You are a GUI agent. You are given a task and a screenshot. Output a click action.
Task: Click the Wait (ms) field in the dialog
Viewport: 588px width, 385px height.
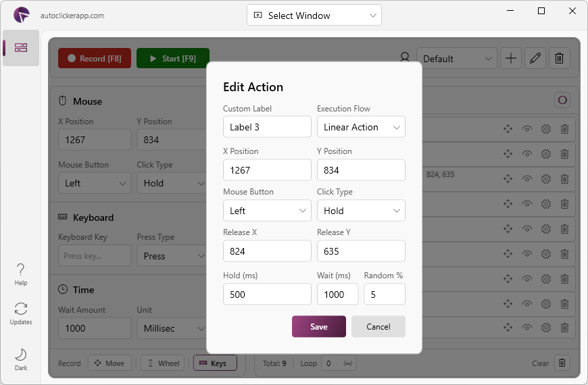337,294
